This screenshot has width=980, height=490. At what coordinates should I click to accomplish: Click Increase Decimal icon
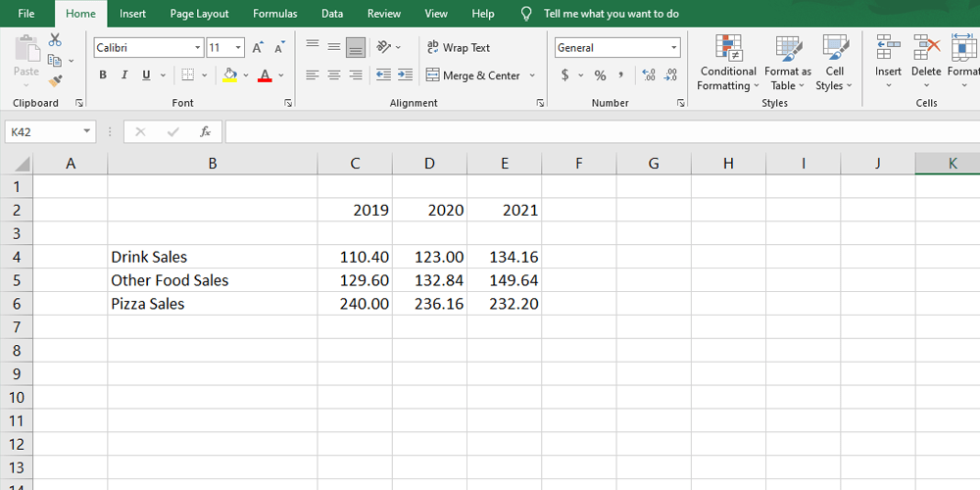coord(649,75)
